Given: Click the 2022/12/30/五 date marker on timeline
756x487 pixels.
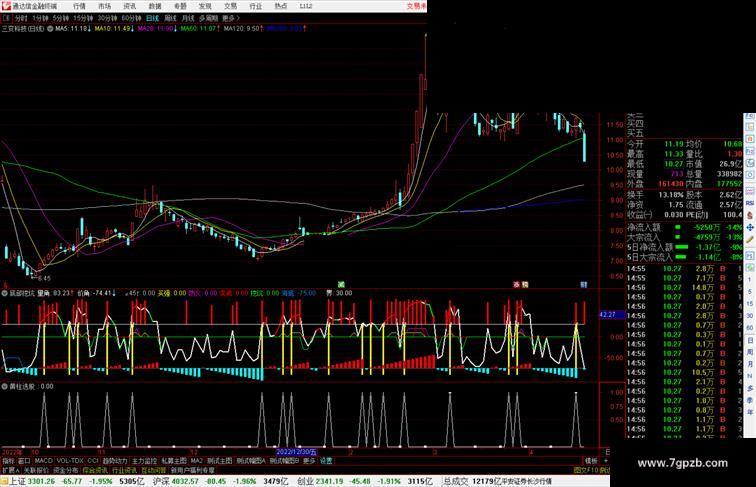Looking at the screenshot, I should pyautogui.click(x=297, y=452).
